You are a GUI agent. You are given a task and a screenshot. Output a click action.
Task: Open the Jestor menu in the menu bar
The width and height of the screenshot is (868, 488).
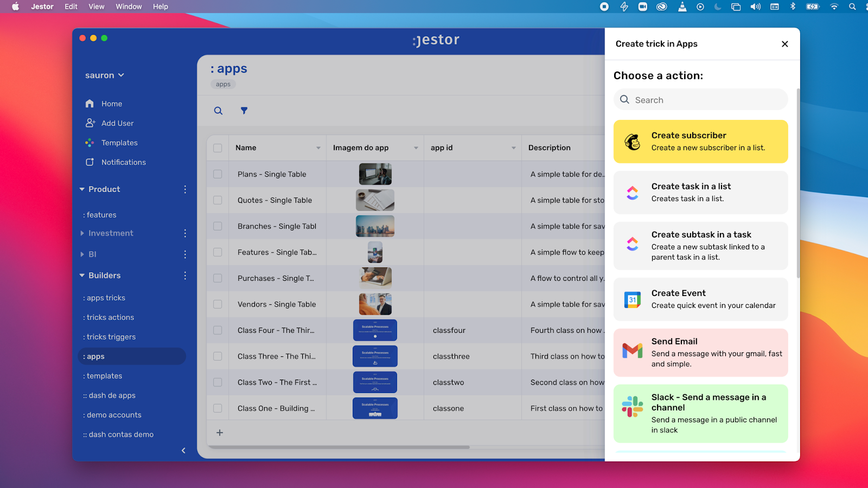click(x=42, y=7)
